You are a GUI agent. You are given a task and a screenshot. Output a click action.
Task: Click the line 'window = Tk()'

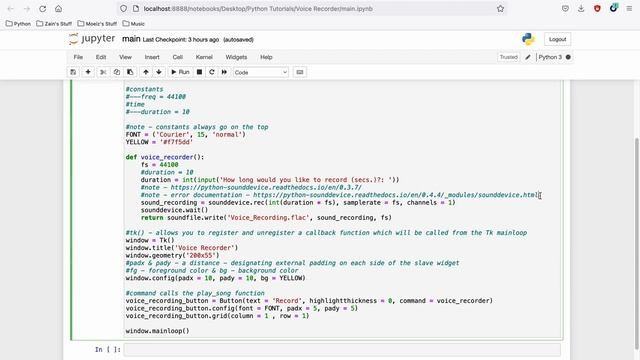pos(150,240)
